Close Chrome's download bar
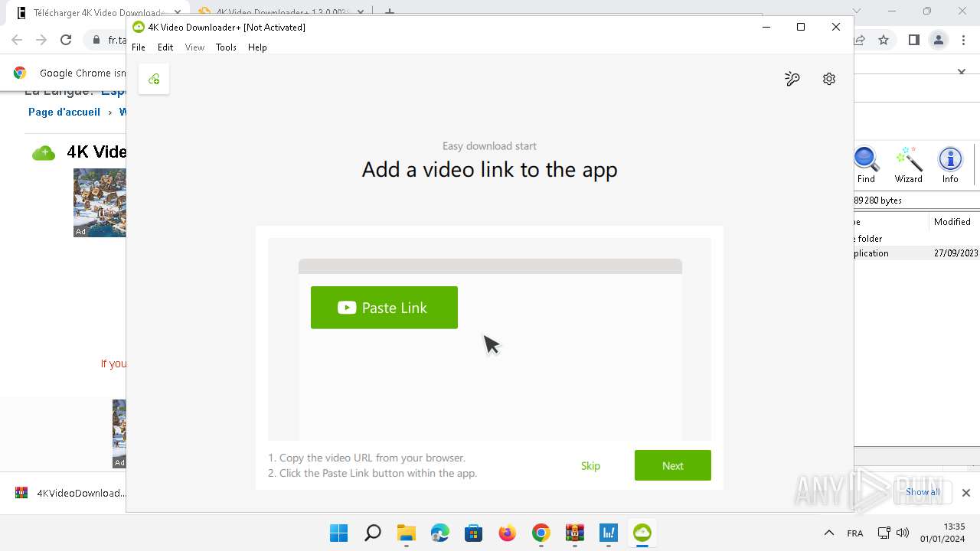 click(966, 493)
